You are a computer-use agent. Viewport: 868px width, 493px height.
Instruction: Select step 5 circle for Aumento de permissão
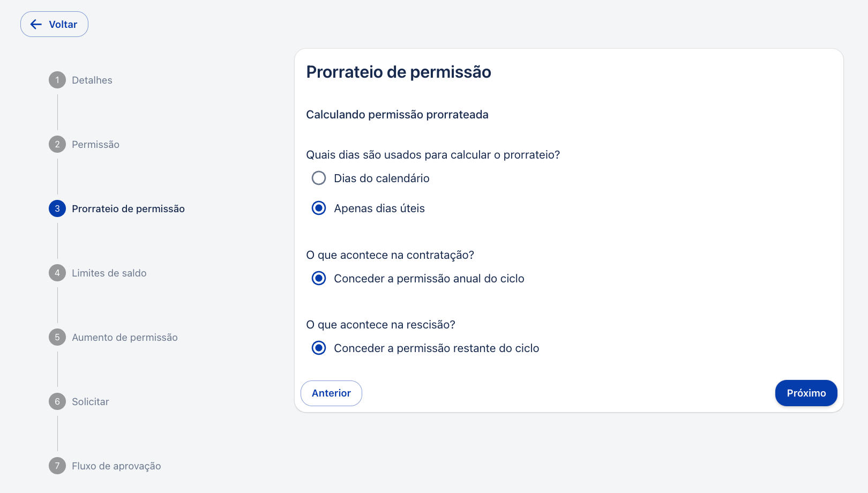pos(57,337)
